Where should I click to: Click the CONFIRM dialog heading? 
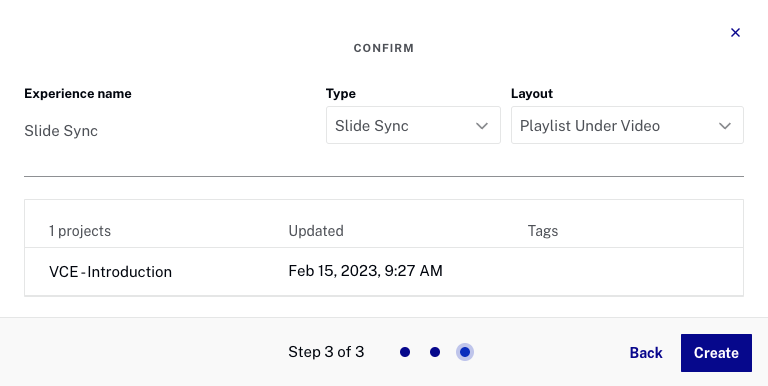(384, 48)
